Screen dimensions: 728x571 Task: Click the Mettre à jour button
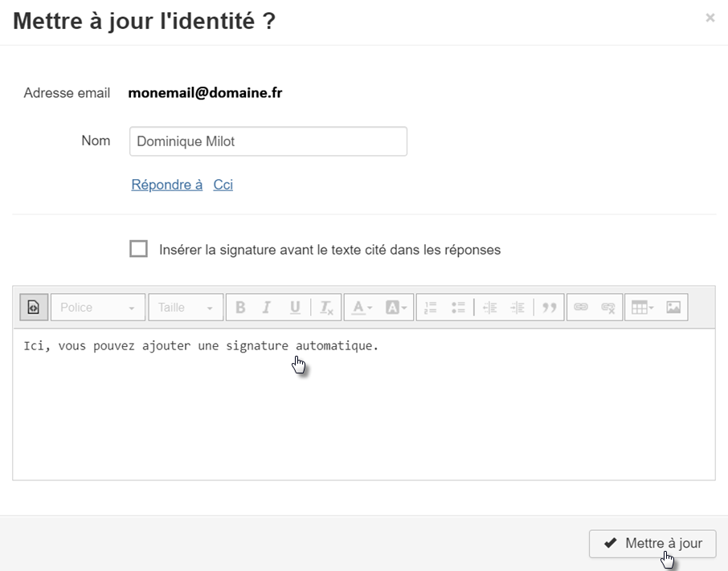pyautogui.click(x=652, y=544)
